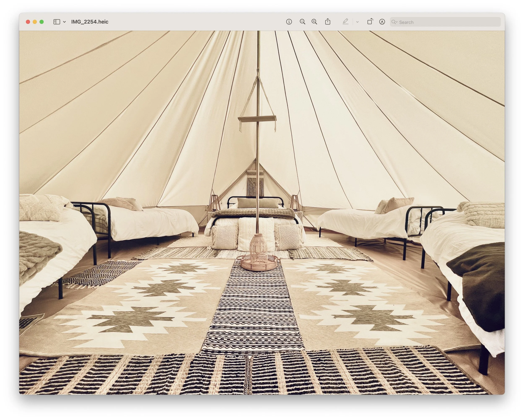The width and height of the screenshot is (524, 420).
Task: Zoom out of the photo
Action: [302, 22]
